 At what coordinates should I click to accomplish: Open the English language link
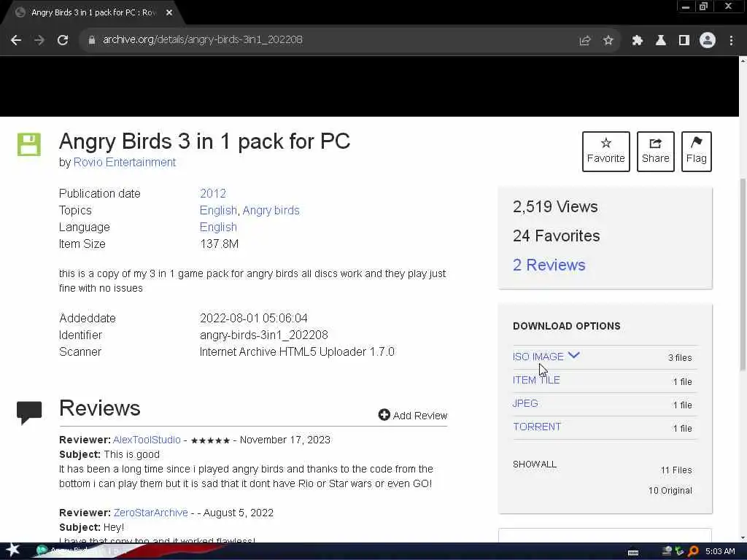click(x=218, y=227)
